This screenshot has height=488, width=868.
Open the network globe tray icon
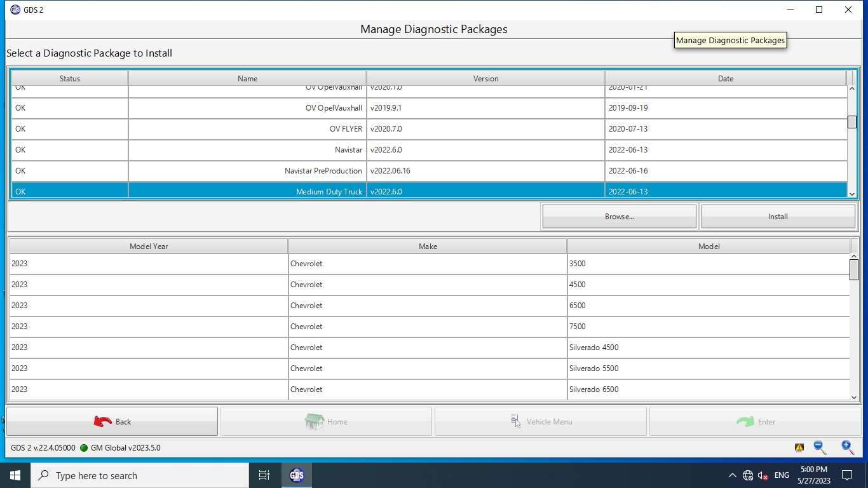747,475
